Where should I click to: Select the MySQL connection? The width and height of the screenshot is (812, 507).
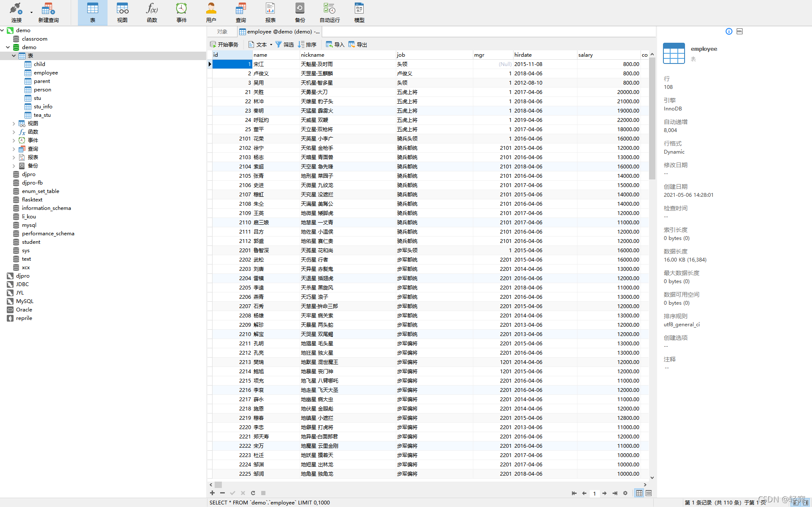[25, 301]
